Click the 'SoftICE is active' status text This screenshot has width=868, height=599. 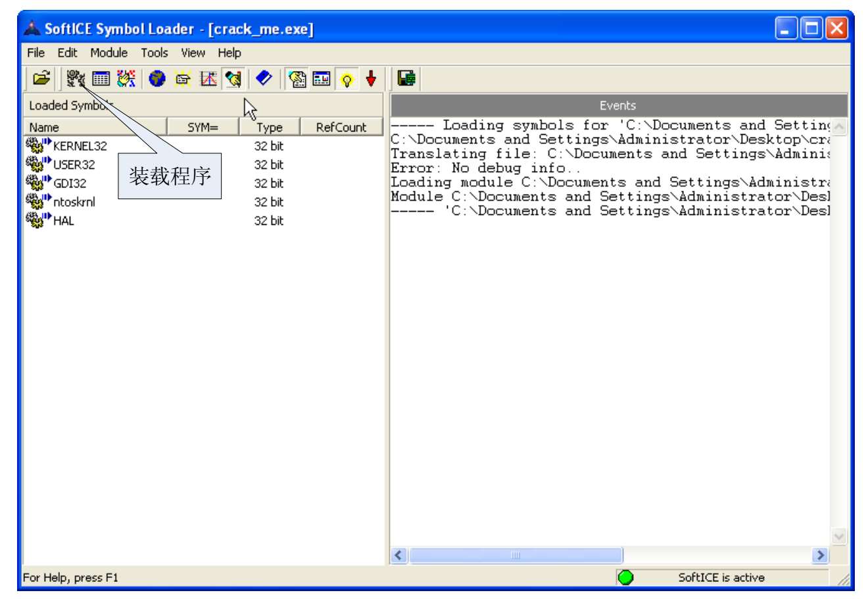click(721, 577)
